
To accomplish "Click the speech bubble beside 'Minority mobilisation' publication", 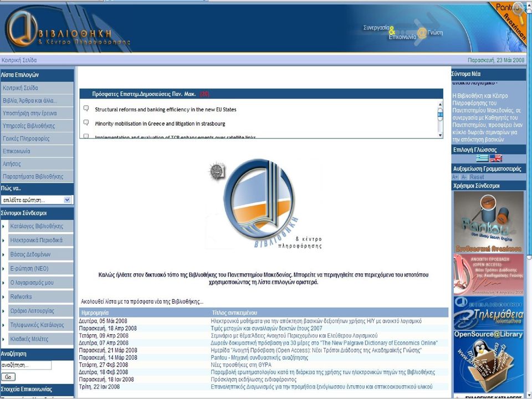I will click(x=86, y=122).
